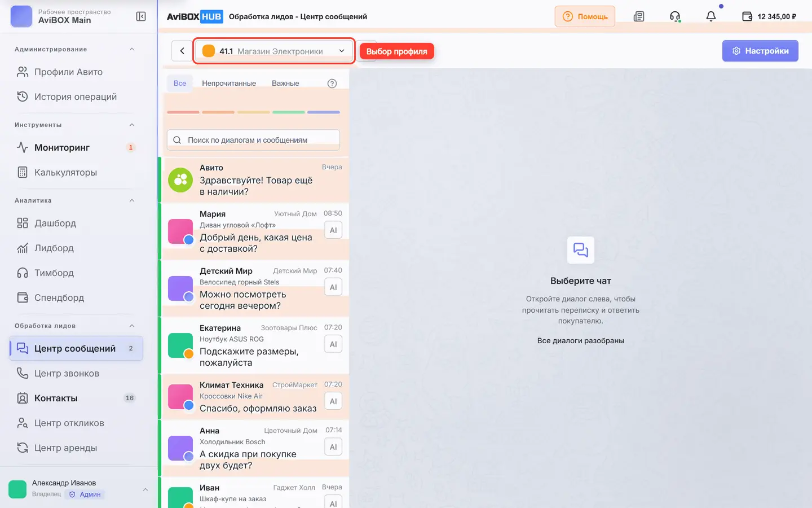This screenshot has height=508, width=812.
Task: Select the green color filter bar
Action: pos(289,112)
